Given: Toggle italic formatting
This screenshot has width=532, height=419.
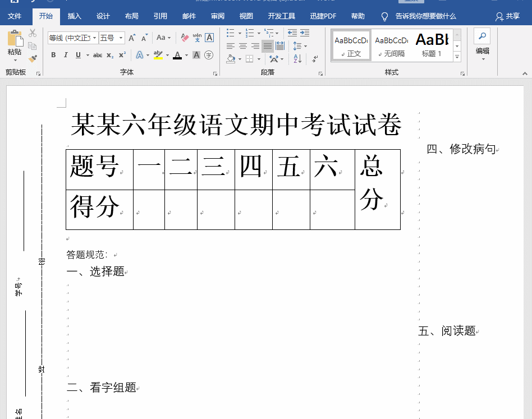Looking at the screenshot, I should (x=66, y=55).
